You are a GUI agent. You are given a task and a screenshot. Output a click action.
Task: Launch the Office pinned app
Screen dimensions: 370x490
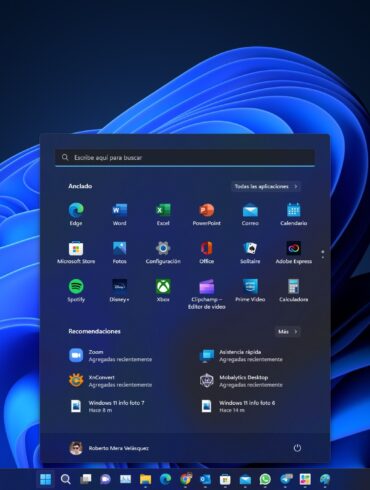coord(207,252)
